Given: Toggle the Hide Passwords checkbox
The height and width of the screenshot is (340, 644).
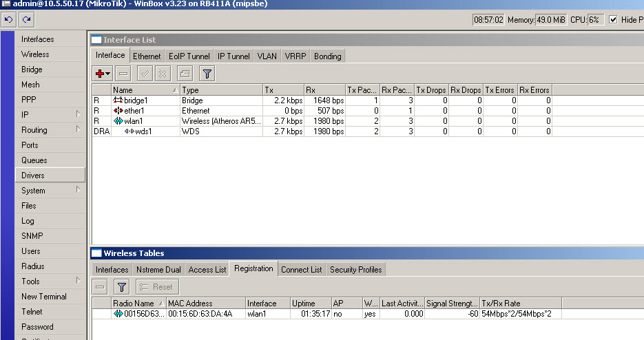Looking at the screenshot, I should [613, 19].
